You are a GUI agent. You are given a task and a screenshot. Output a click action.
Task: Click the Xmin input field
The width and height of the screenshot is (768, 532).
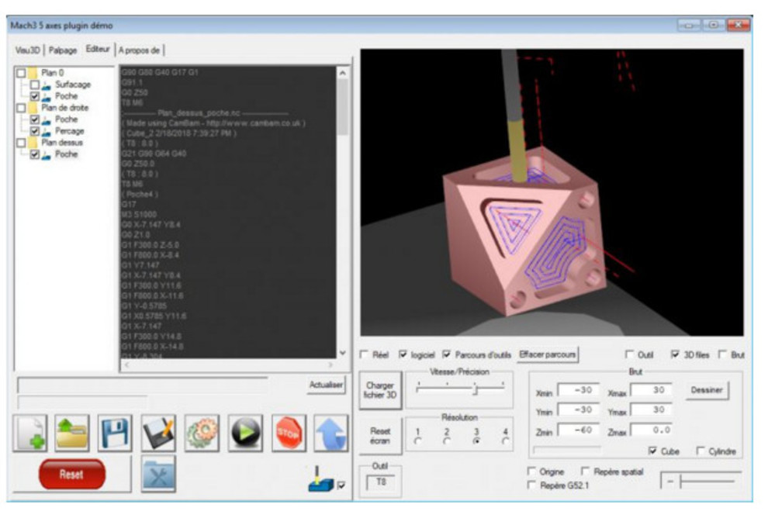coord(576,390)
